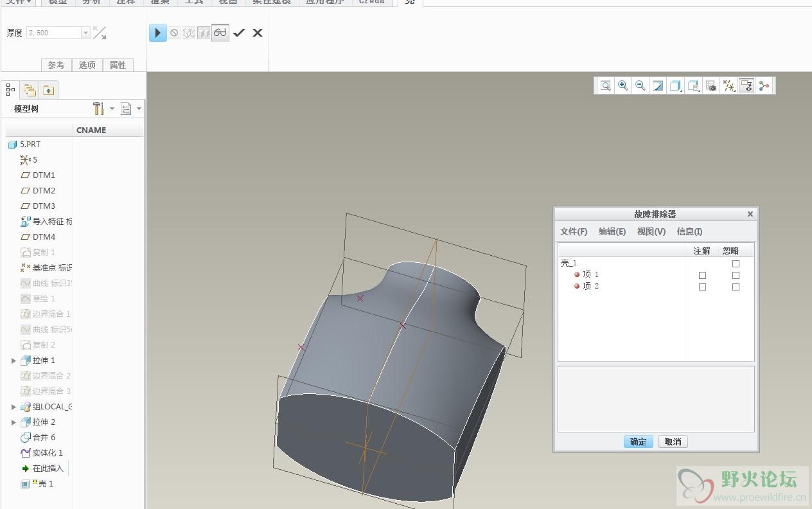
Task: Check the 忽略 box for 项 1
Action: pyautogui.click(x=736, y=275)
